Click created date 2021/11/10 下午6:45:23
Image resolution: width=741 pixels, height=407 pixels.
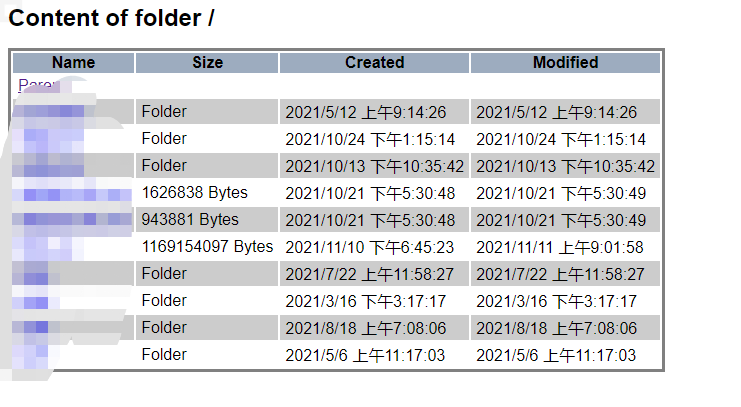370,247
